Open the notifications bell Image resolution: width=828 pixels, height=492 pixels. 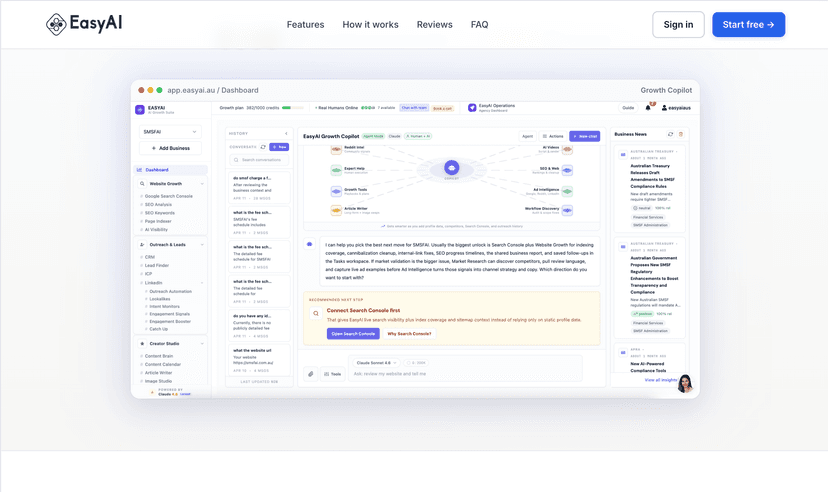[x=648, y=108]
